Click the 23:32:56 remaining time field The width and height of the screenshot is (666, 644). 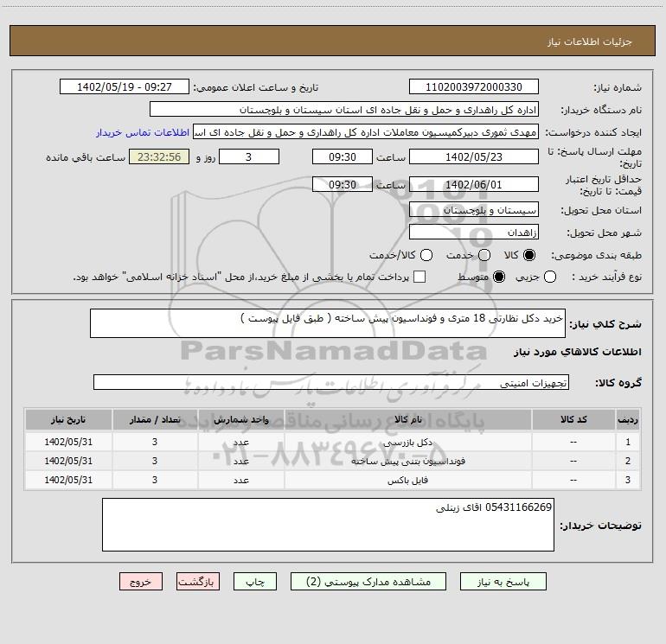tap(159, 156)
